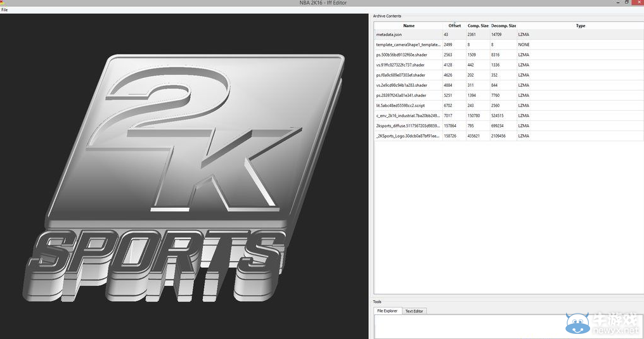Viewport: 644px width, 339px height.
Task: Click decompressed size 699234
Action: pos(498,126)
